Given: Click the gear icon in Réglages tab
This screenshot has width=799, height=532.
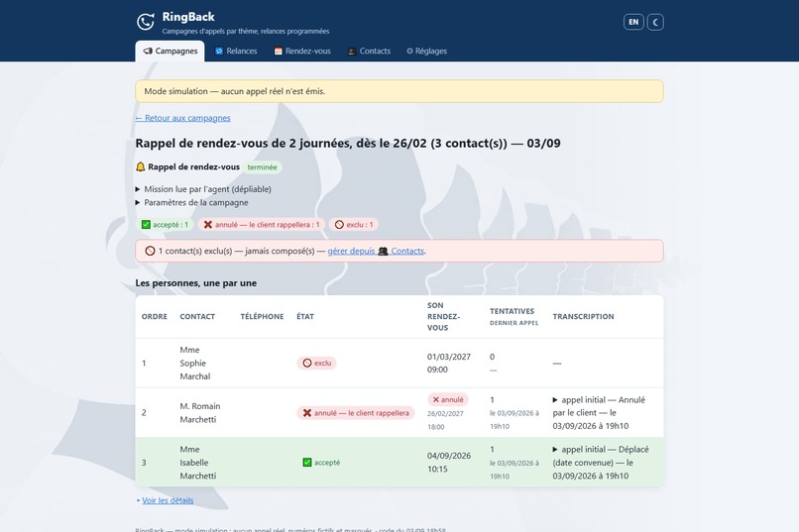Looking at the screenshot, I should (x=409, y=51).
